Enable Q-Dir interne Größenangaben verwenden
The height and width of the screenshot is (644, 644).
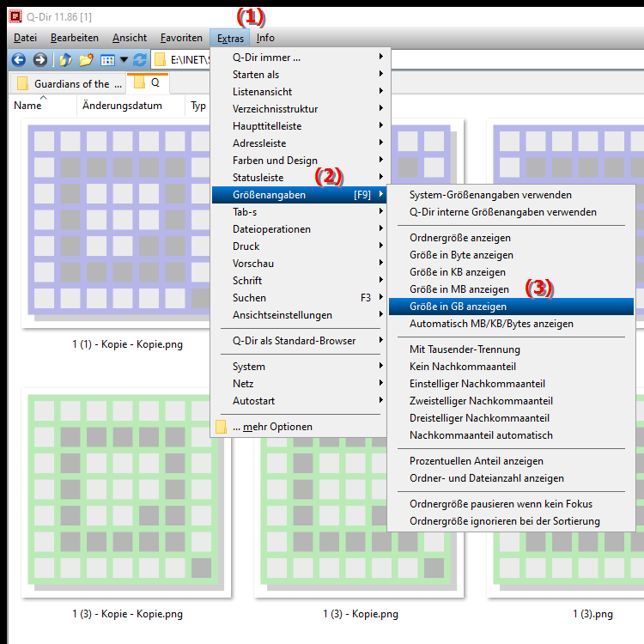[511, 212]
